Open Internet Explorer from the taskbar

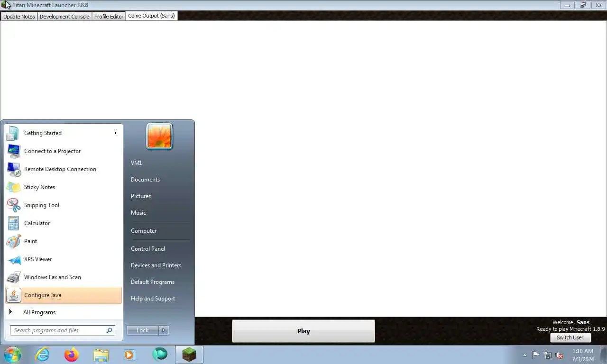point(42,355)
